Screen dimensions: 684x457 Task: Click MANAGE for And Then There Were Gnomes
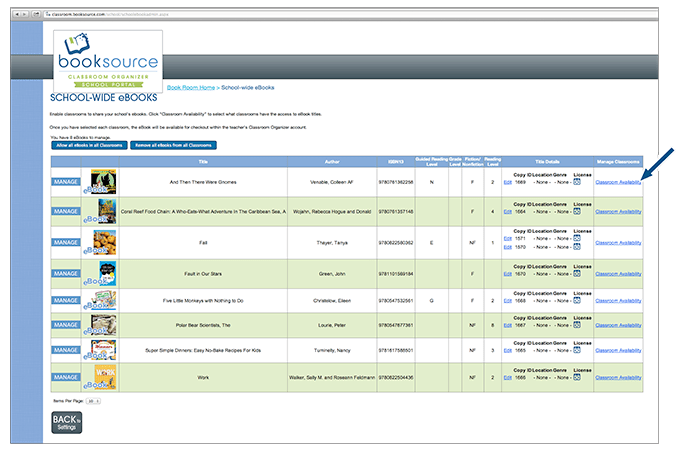click(x=66, y=182)
